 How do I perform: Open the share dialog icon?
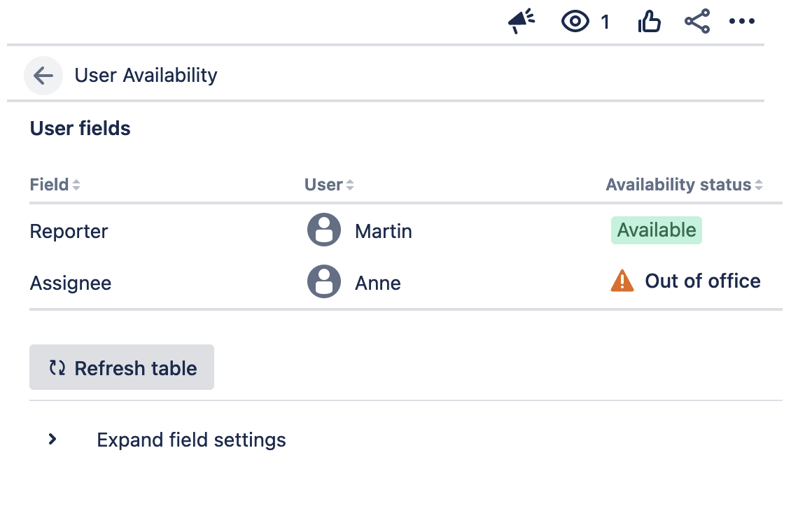tap(697, 21)
